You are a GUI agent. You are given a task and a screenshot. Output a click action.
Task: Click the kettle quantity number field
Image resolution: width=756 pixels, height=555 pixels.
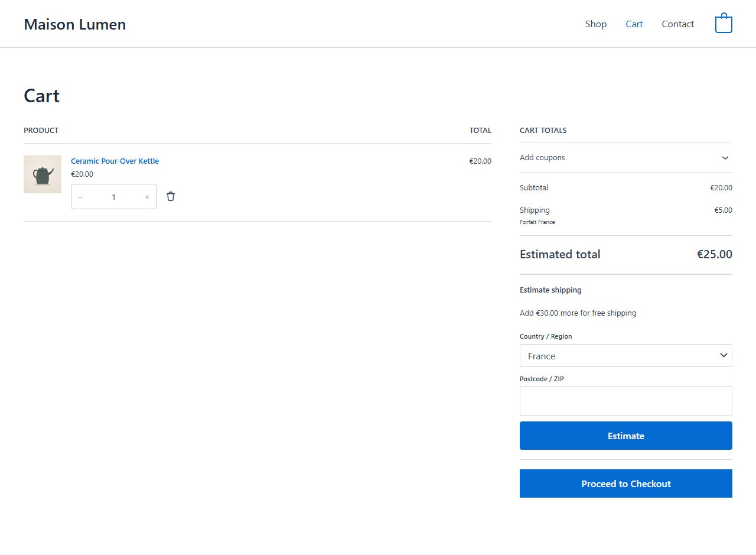(x=114, y=197)
